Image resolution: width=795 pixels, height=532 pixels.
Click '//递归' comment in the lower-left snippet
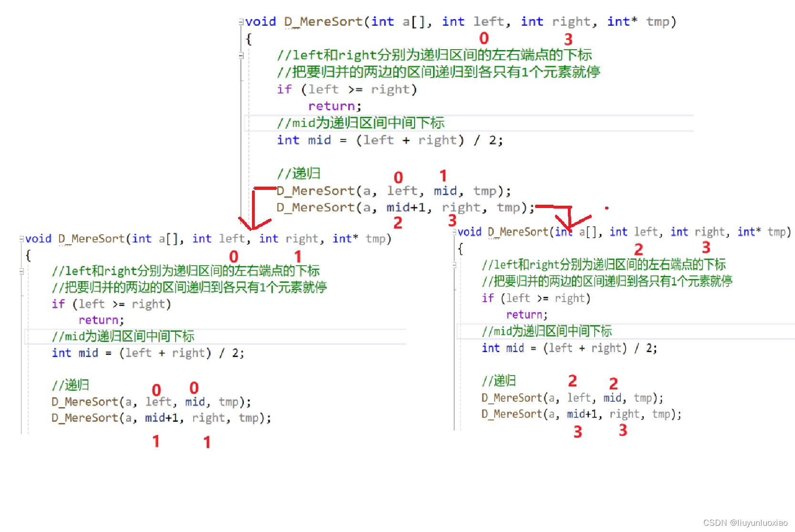[x=70, y=385]
